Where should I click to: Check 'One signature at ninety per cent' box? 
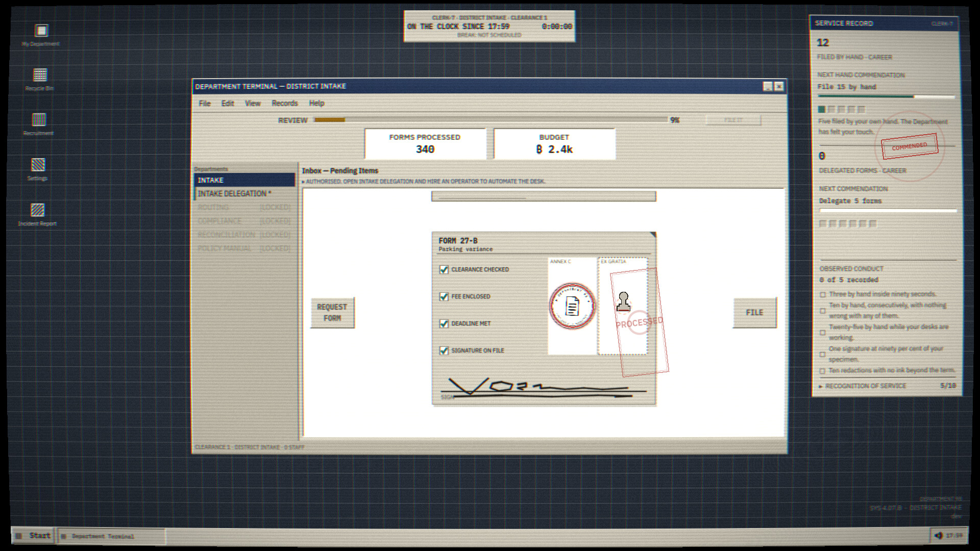click(823, 355)
